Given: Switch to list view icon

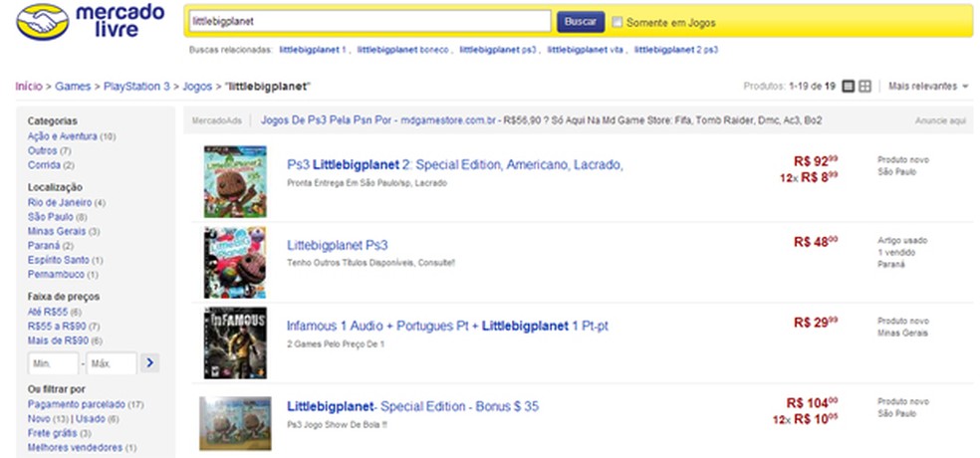Looking at the screenshot, I should tap(849, 87).
